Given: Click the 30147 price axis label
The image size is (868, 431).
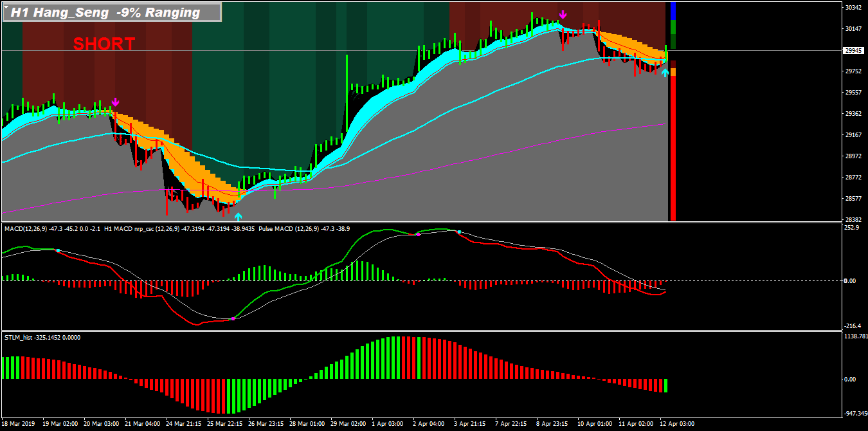Looking at the screenshot, I should pos(854,29).
